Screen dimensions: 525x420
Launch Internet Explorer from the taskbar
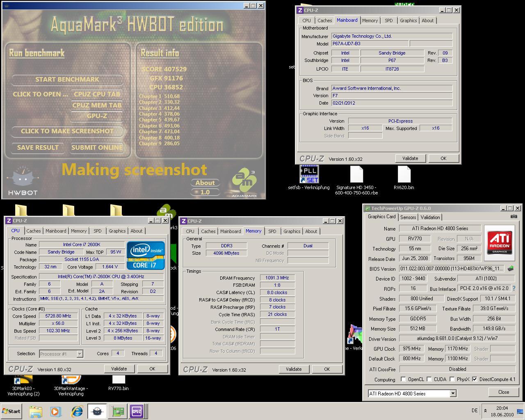[77, 411]
